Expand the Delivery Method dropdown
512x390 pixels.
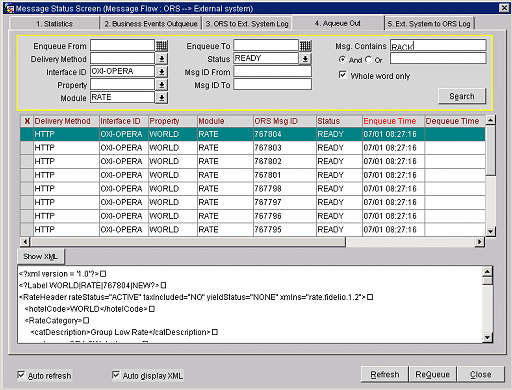tap(162, 59)
